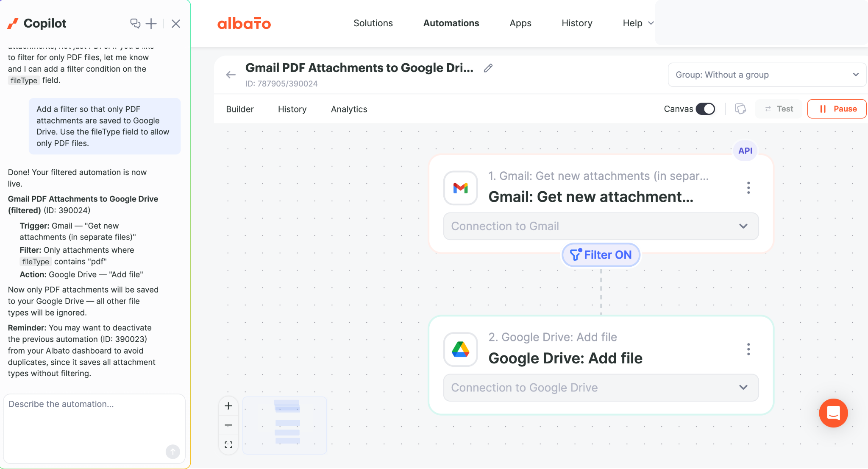Click the Test button
This screenshot has height=469, width=868.
[x=779, y=109]
